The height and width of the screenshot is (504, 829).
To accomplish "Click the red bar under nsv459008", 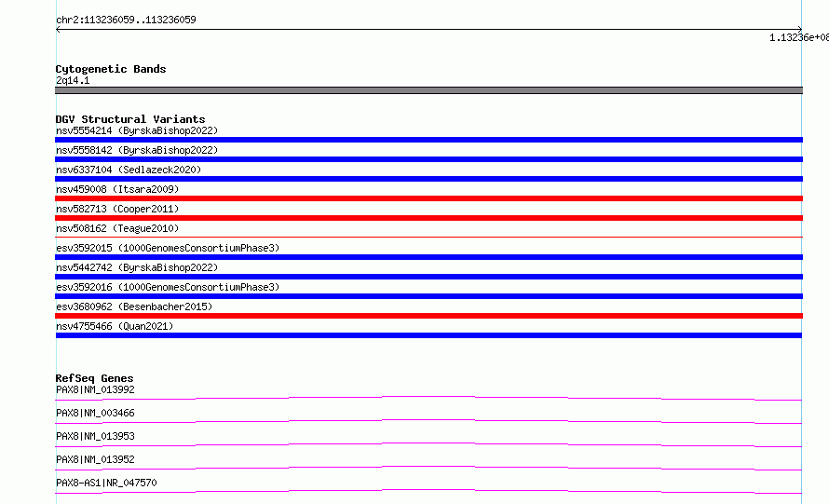I will coord(428,198).
